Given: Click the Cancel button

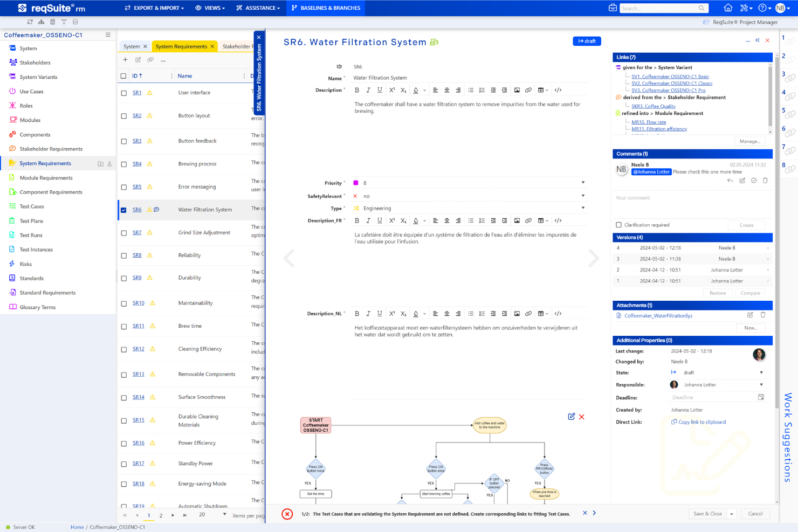Looking at the screenshot, I should pyautogui.click(x=755, y=514).
